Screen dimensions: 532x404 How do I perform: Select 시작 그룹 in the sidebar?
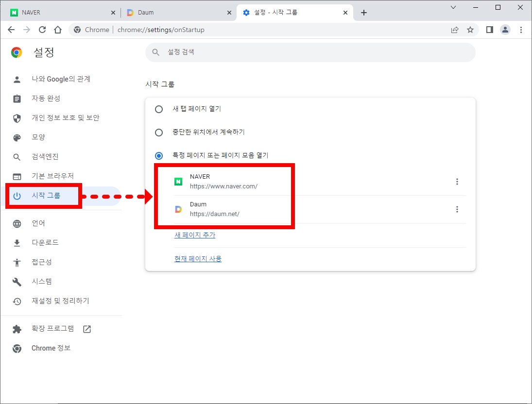point(61,196)
